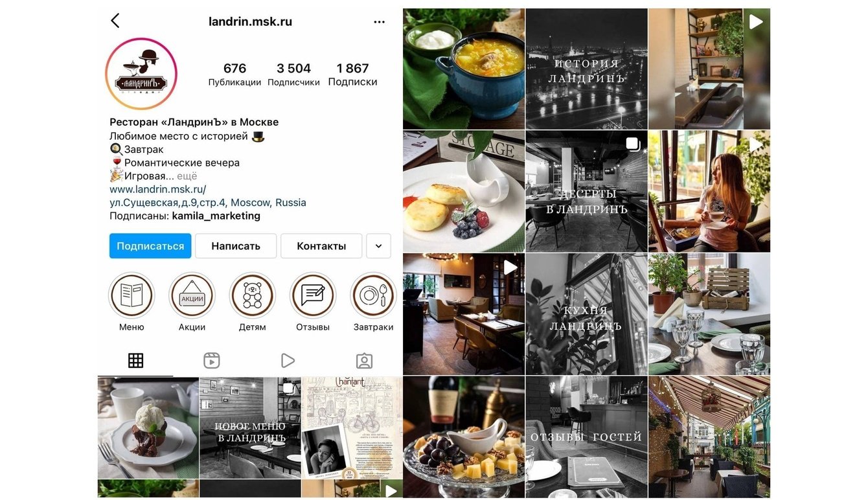The image size is (868, 500).
Task: Open the Отзывы highlight icon
Action: tap(313, 295)
